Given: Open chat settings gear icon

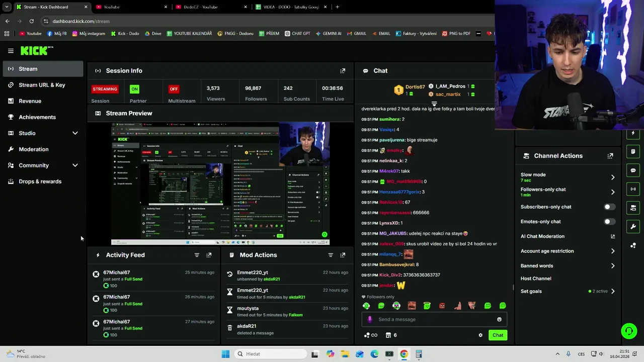Looking at the screenshot, I should (x=480, y=335).
